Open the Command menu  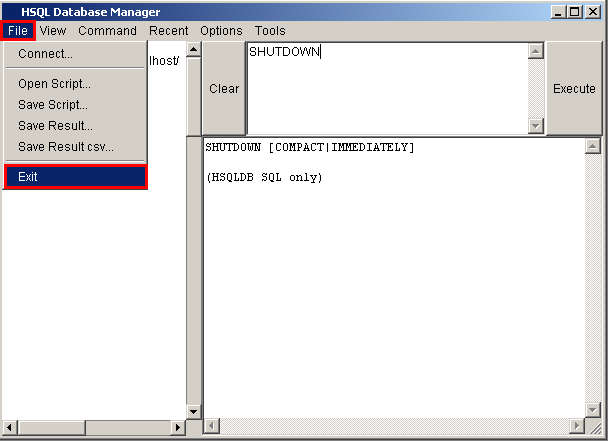[x=107, y=31]
